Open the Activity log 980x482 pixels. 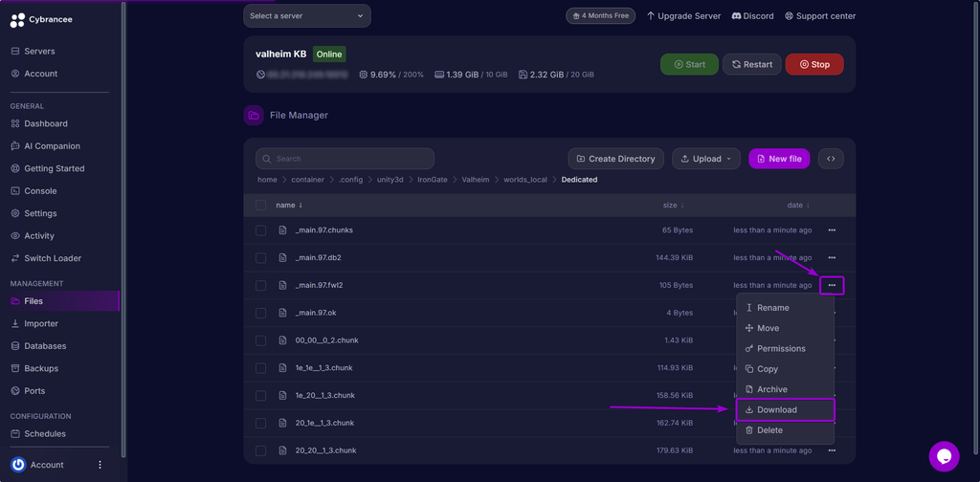33,236
